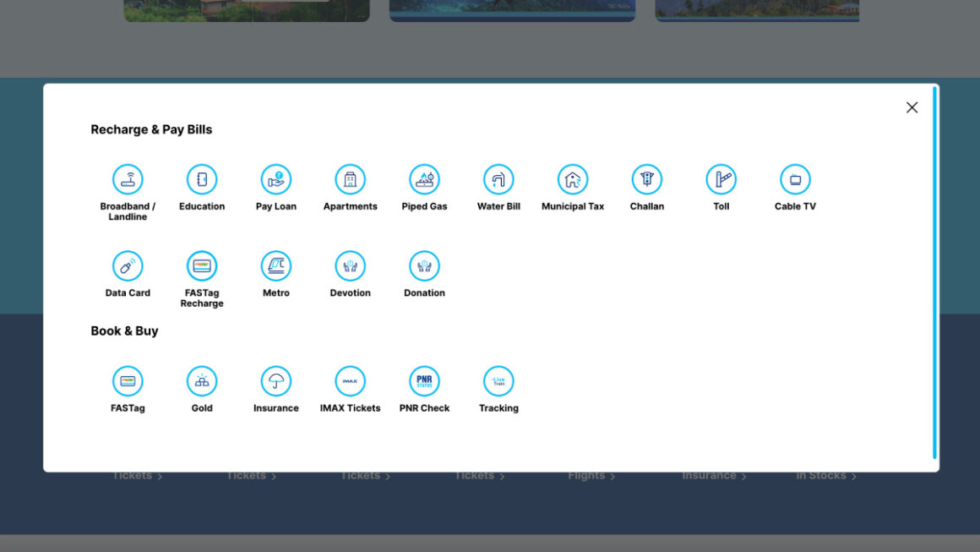The width and height of the screenshot is (980, 552).
Task: Click the blue vertical scrollbar in popup
Action: pyautogui.click(x=934, y=272)
